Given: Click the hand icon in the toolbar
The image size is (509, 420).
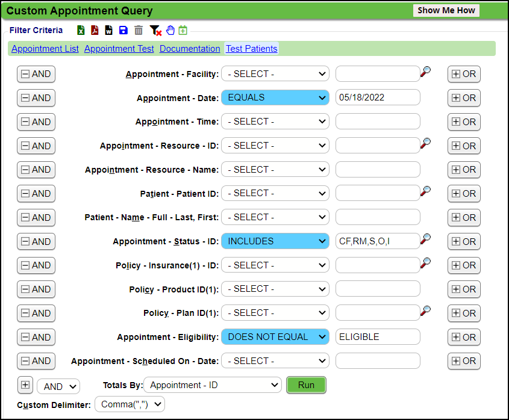Looking at the screenshot, I should coord(170,30).
